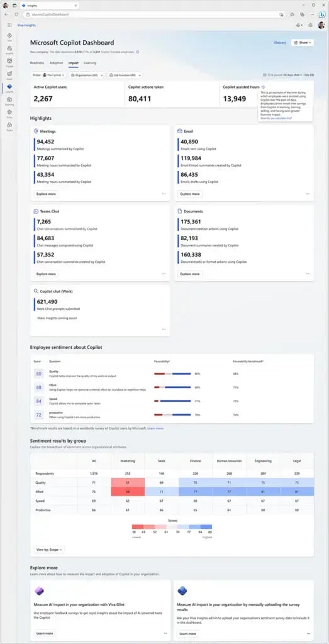Open more options on Copilot chat card

(164, 329)
